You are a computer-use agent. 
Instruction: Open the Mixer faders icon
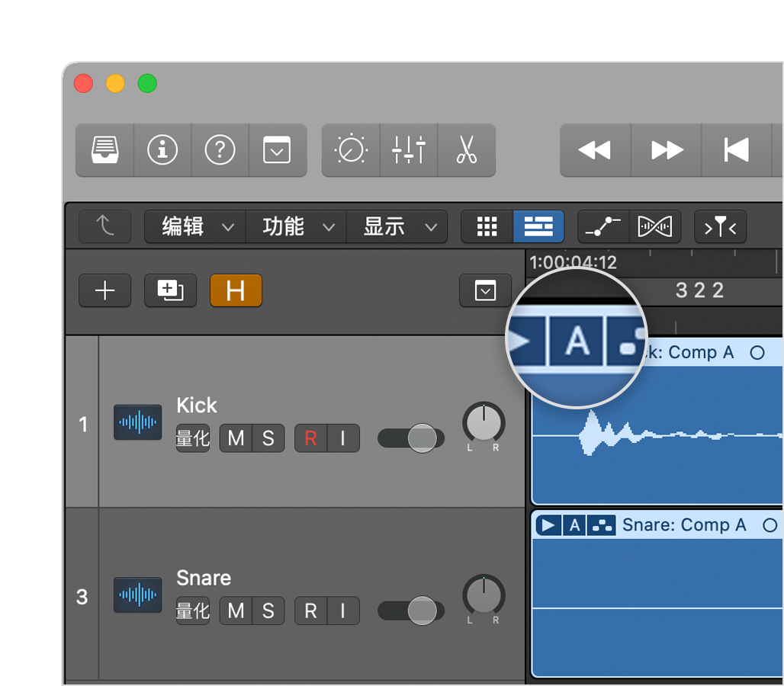(x=409, y=150)
